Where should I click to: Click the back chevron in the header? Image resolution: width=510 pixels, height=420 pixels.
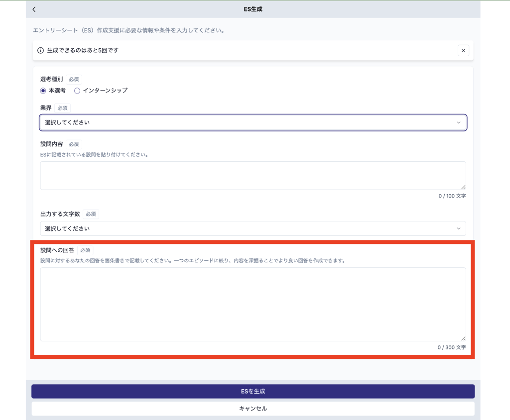coord(34,9)
